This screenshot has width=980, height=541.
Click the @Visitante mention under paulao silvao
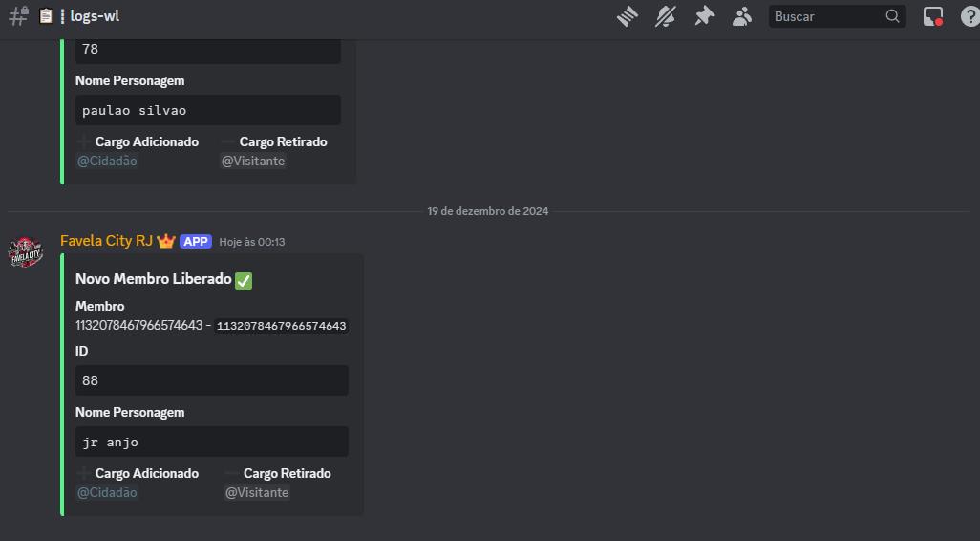tap(253, 162)
